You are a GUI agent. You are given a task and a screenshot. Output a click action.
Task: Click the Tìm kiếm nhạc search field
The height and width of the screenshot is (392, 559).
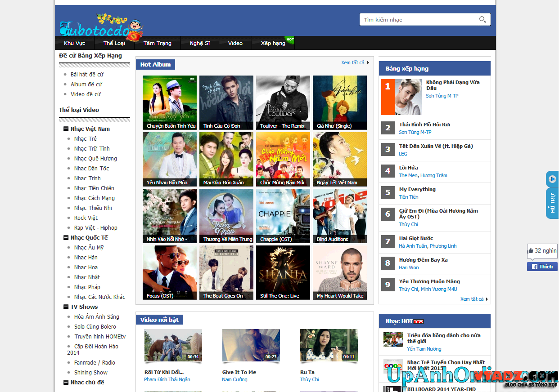tap(417, 19)
